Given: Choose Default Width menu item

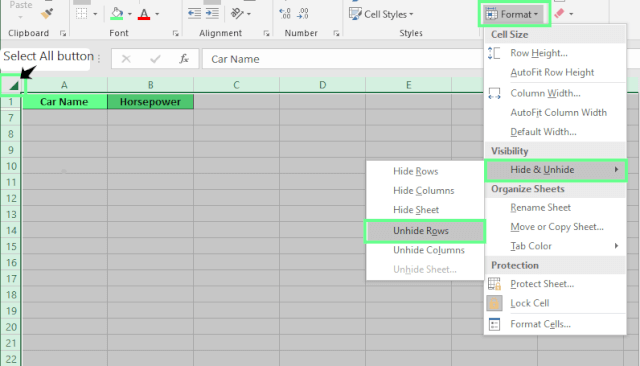Looking at the screenshot, I should pyautogui.click(x=556, y=132).
